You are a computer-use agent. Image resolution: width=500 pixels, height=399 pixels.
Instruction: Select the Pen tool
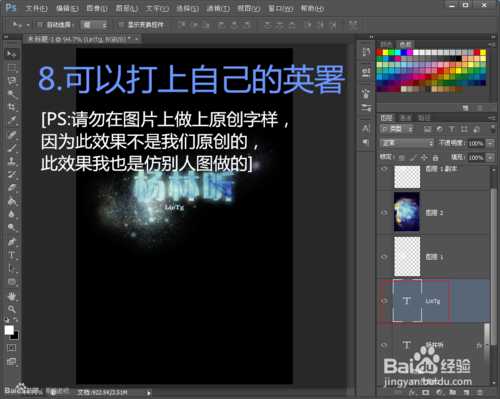[x=12, y=242]
